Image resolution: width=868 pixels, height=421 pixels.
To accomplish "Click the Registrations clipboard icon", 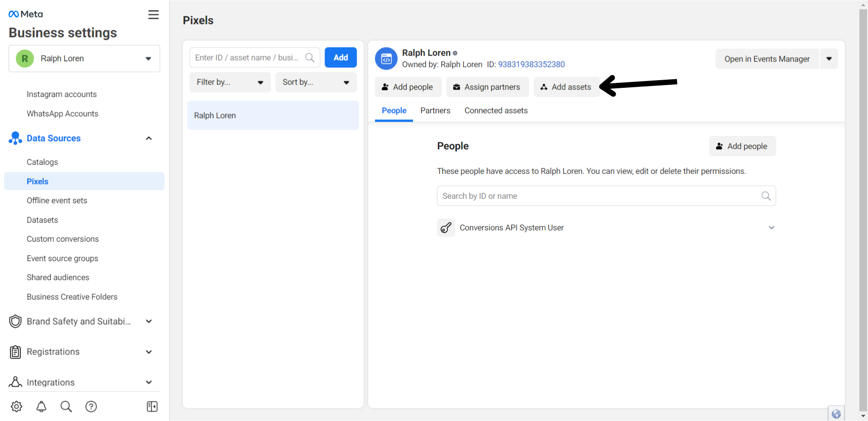I will click(15, 352).
